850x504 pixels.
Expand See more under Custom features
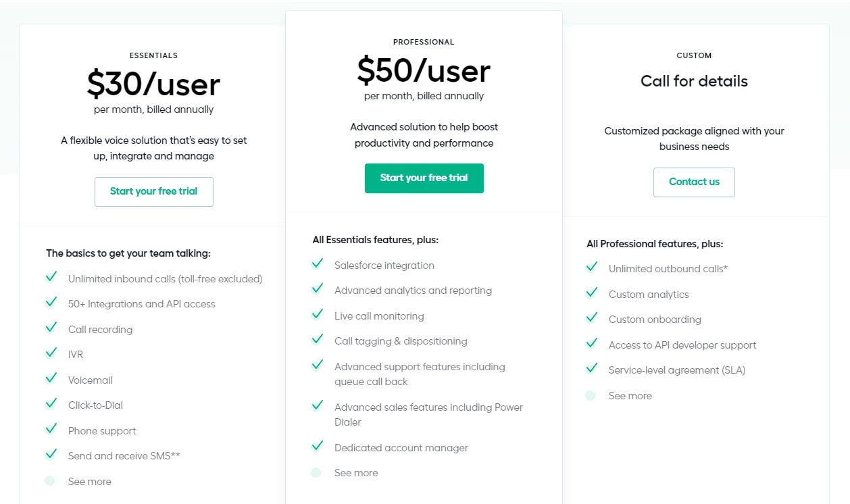pyautogui.click(x=630, y=396)
